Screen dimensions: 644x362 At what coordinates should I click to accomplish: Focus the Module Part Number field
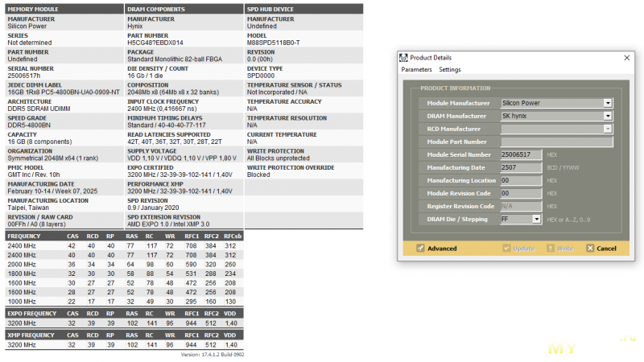[555, 142]
